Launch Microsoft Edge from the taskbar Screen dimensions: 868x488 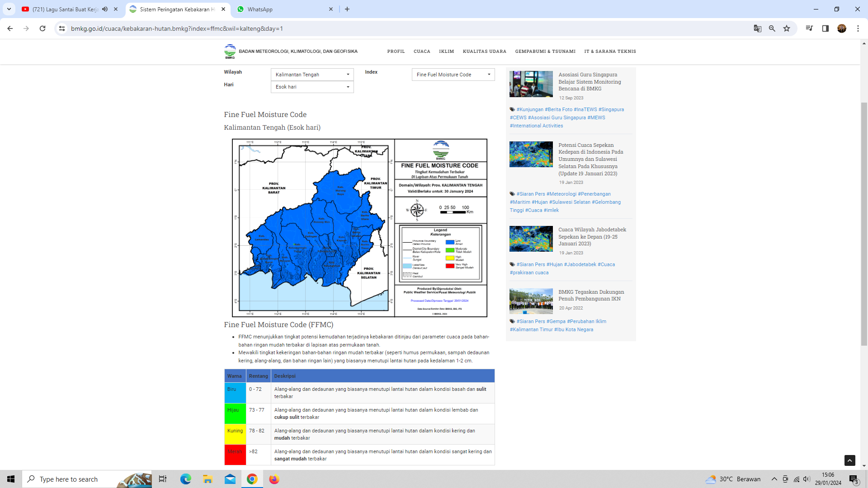click(x=185, y=479)
